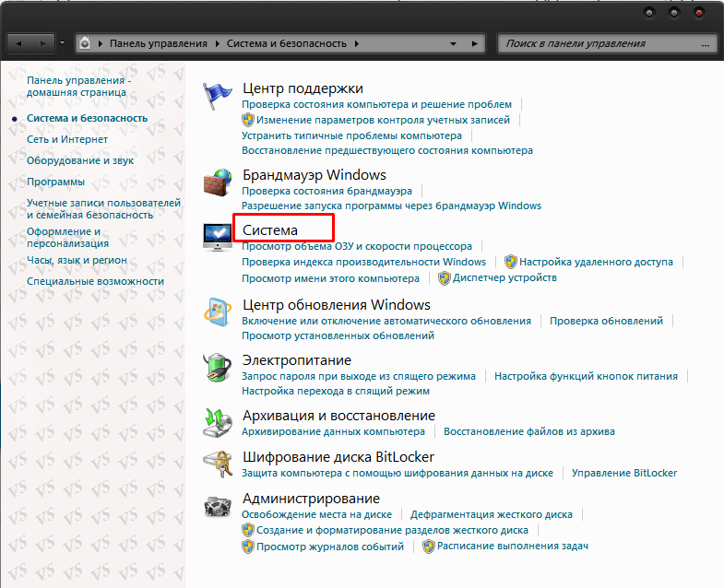This screenshot has width=724, height=588.
Task: Open the Брандмауэр Windows heading
Action: coord(315,175)
